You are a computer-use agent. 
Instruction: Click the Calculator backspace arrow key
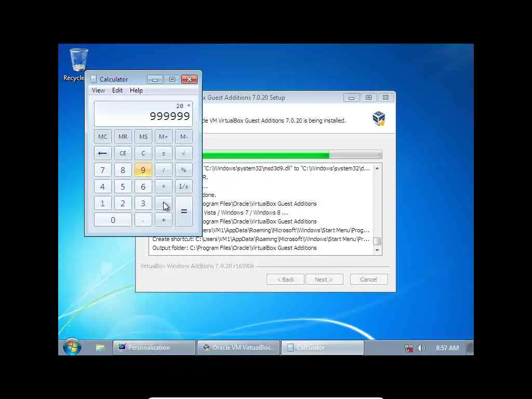click(102, 153)
